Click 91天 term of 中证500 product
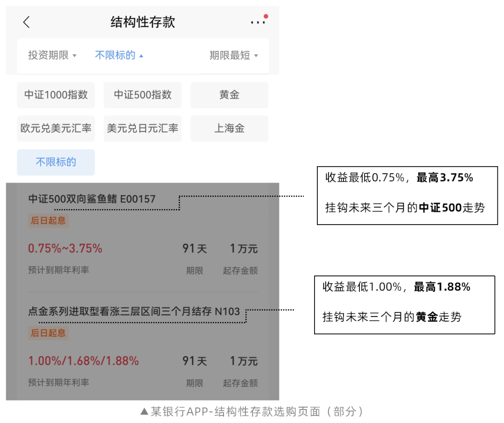This screenshot has width=504, height=423. click(x=195, y=248)
